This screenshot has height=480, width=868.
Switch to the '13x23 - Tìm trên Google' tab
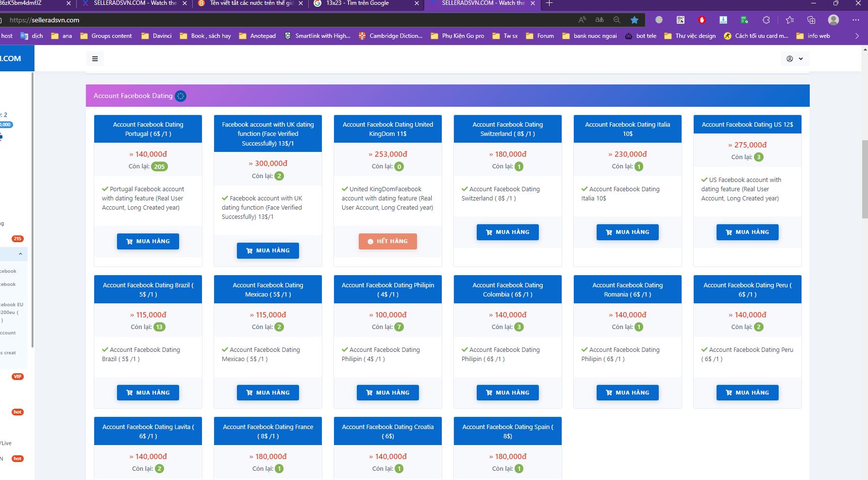pos(366,3)
